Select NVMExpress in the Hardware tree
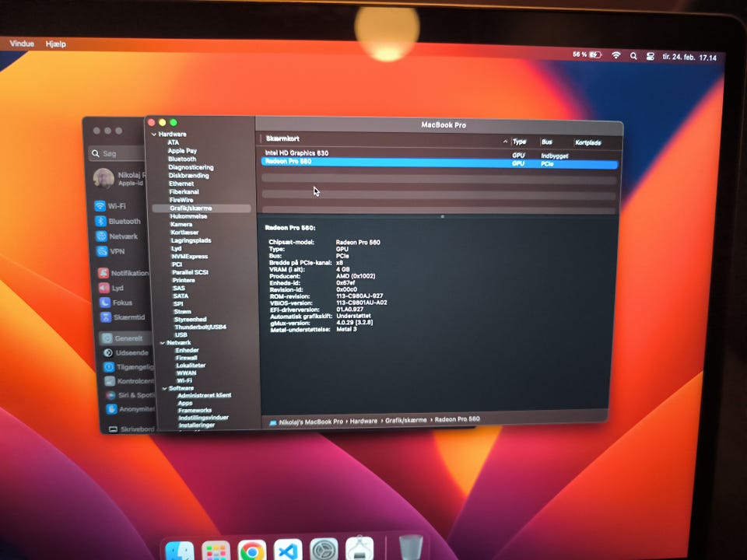 pos(190,256)
